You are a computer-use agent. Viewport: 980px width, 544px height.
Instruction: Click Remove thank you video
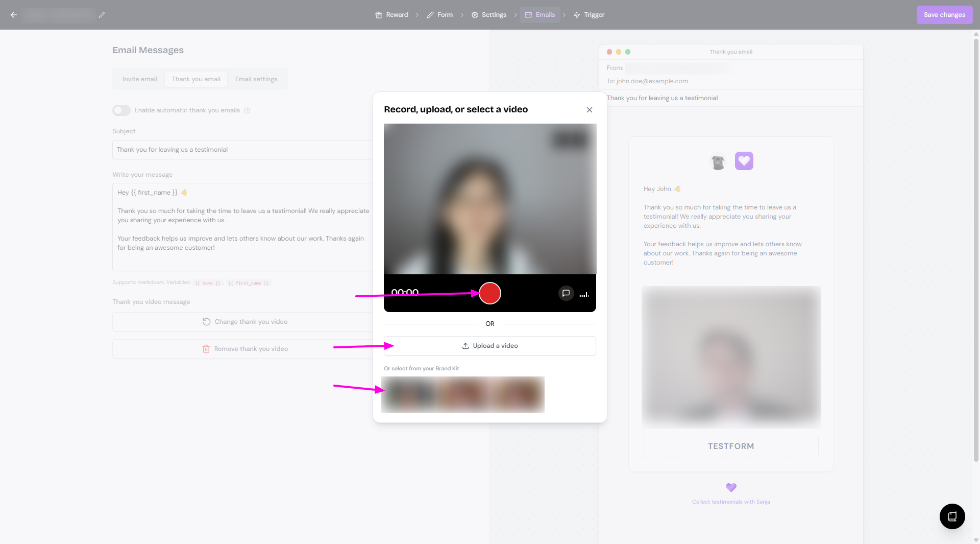tap(245, 349)
